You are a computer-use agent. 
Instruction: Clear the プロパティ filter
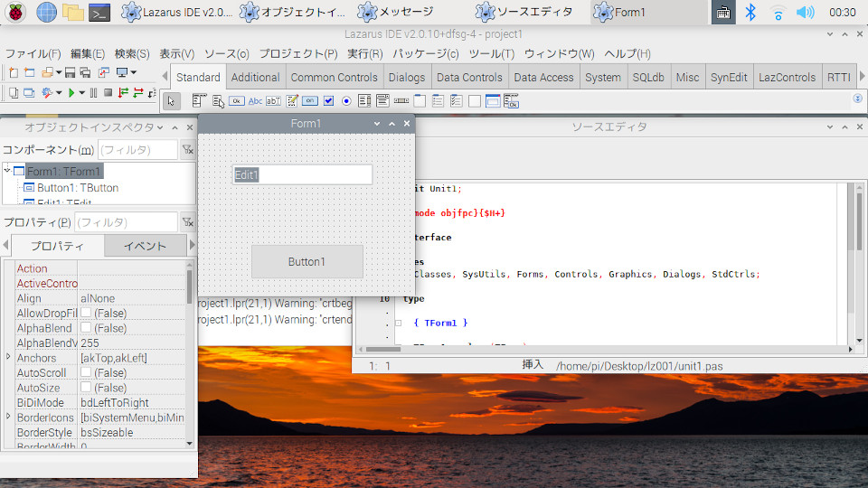pos(188,222)
